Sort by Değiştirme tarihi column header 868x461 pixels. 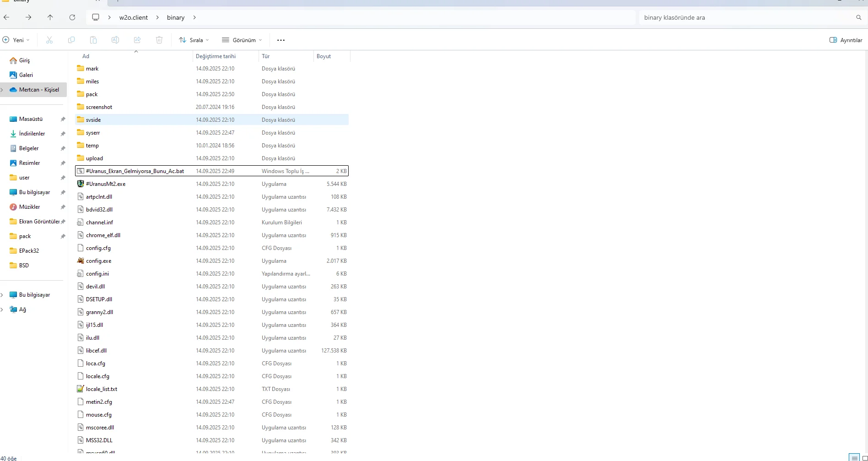tap(216, 56)
